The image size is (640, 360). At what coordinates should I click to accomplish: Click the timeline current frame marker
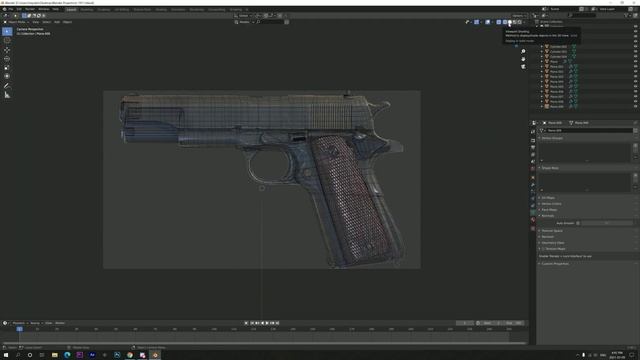pyautogui.click(x=19, y=329)
